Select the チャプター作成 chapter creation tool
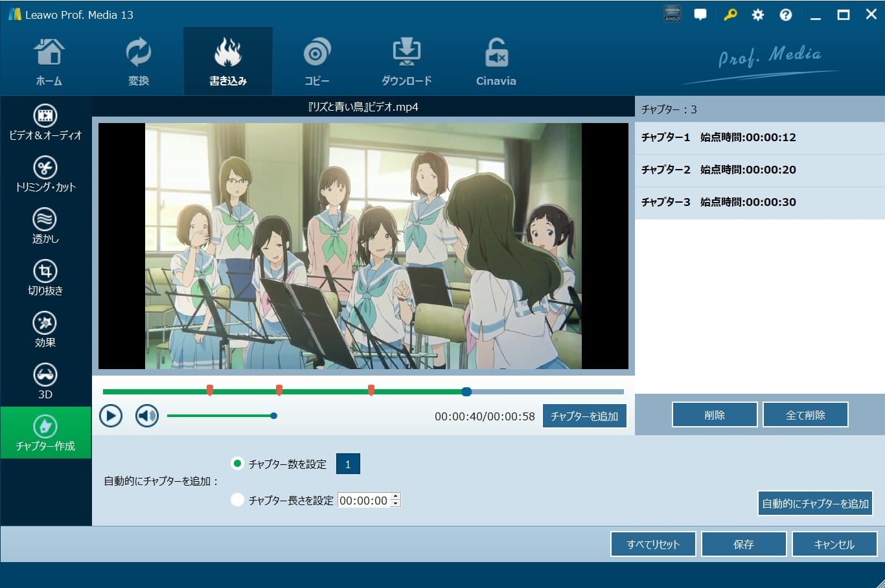This screenshot has width=885, height=588. coord(45,433)
